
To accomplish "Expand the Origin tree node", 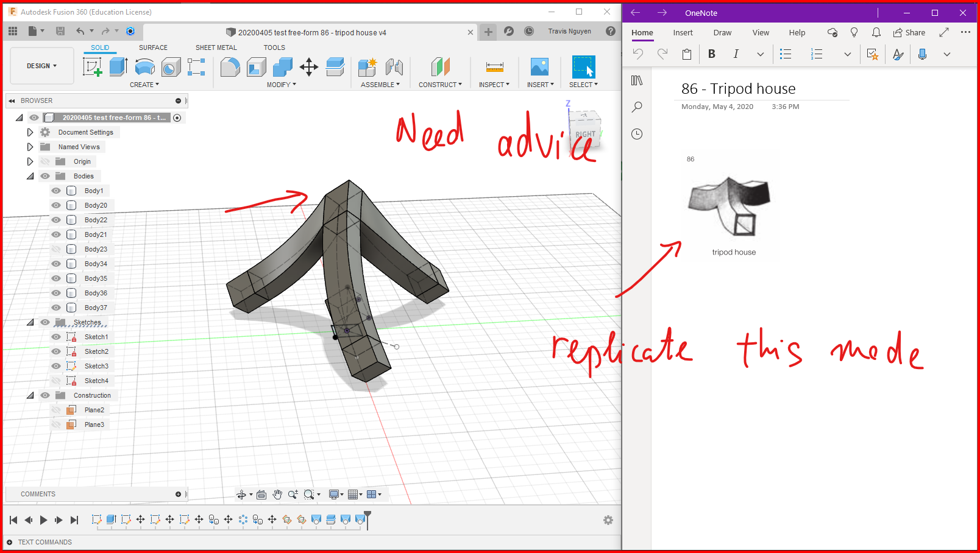I will tap(30, 161).
